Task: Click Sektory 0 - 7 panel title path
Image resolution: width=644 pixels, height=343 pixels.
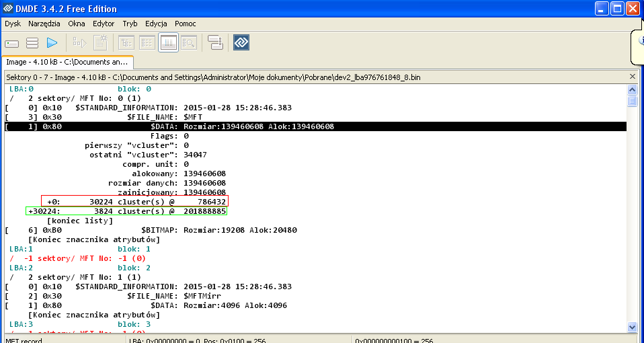Action: (x=213, y=77)
